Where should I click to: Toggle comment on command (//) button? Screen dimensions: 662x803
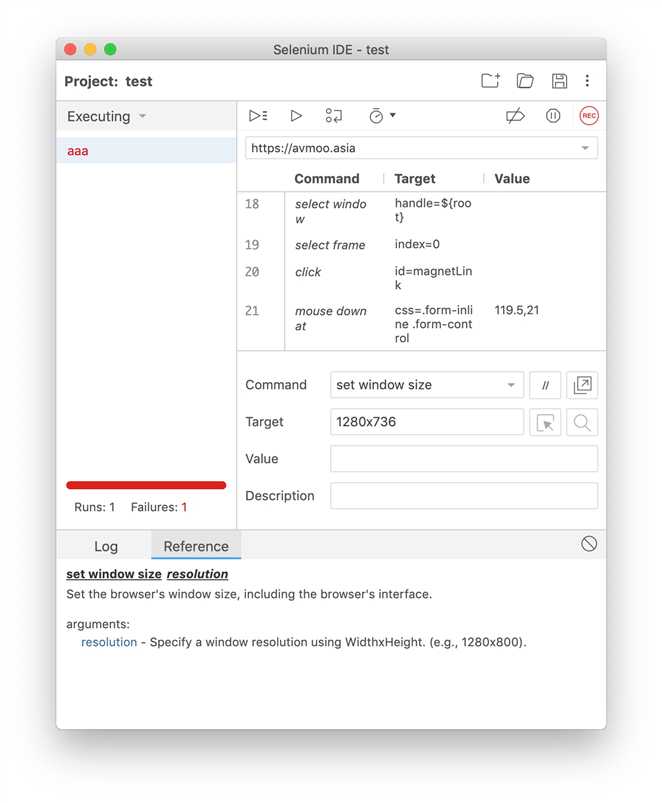tap(545, 385)
